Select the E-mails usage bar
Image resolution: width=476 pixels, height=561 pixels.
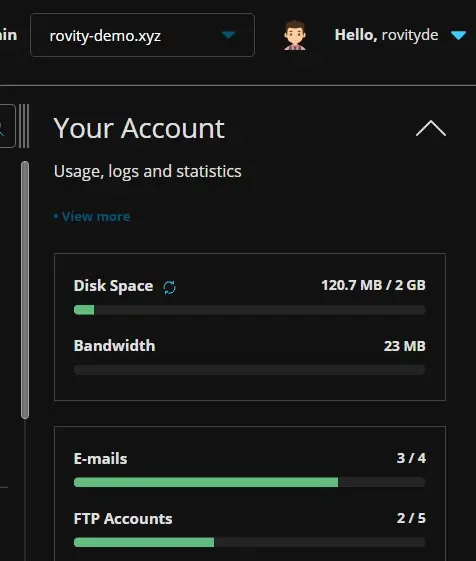coord(249,482)
